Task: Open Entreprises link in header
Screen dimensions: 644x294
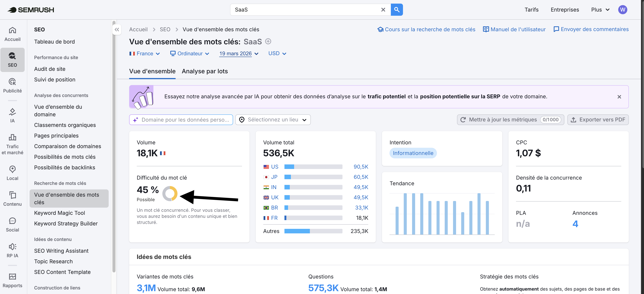Action: (565, 10)
